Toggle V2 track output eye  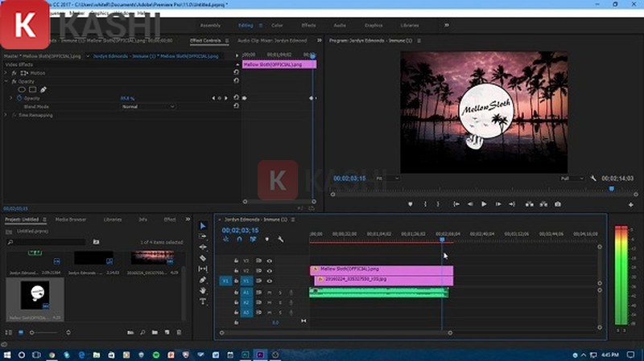pos(270,271)
